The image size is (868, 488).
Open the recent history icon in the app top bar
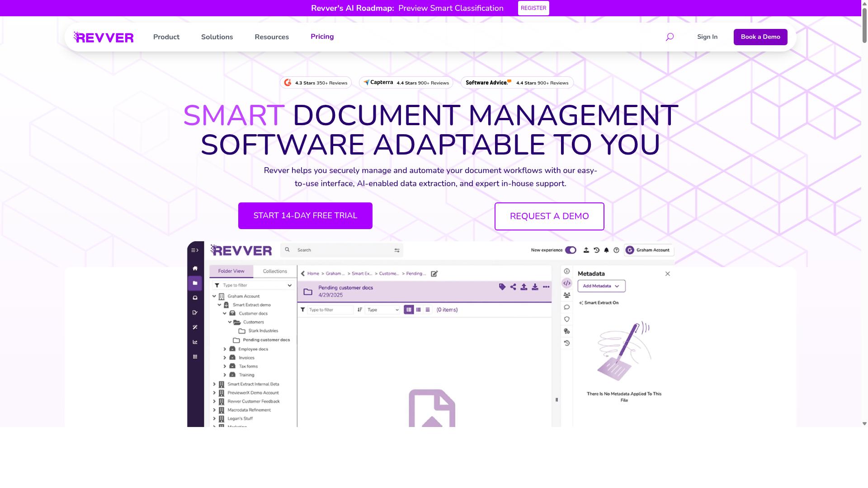(x=596, y=250)
